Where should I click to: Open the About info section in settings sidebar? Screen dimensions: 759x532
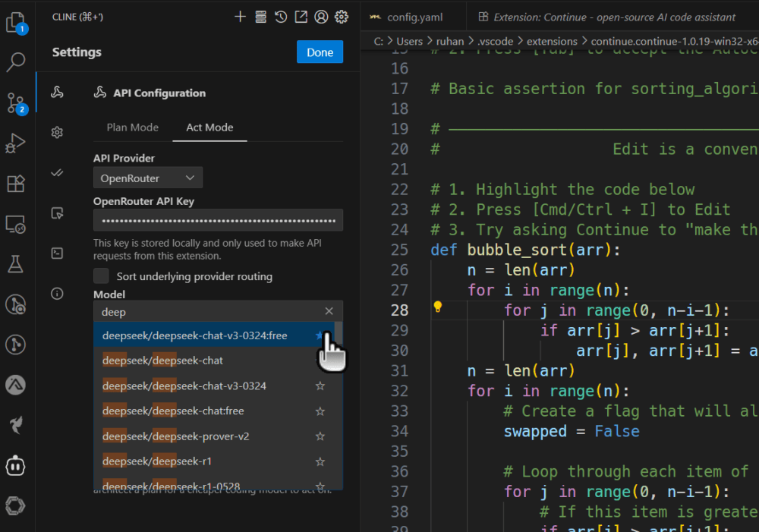(57, 294)
